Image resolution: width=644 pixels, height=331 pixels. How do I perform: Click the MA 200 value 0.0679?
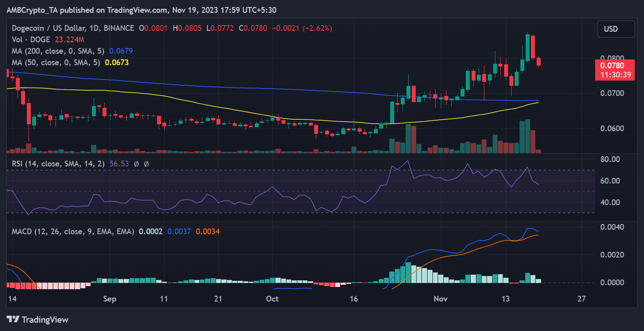121,51
